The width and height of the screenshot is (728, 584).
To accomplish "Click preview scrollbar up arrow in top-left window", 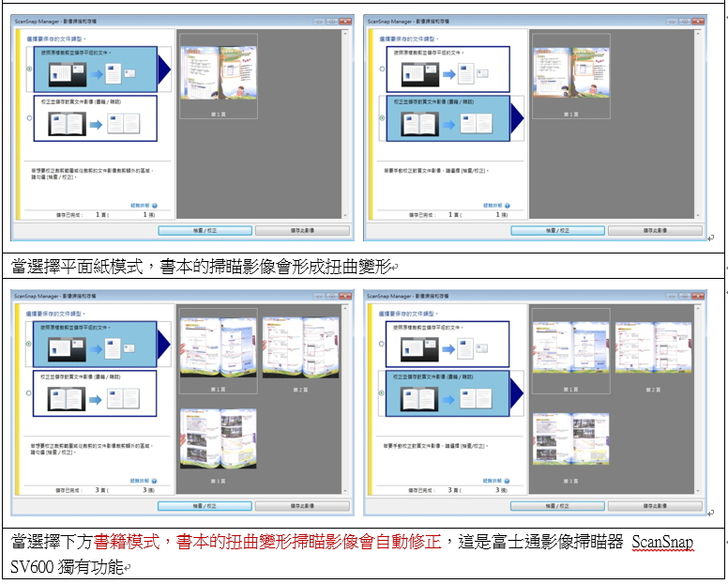I will pos(345,33).
